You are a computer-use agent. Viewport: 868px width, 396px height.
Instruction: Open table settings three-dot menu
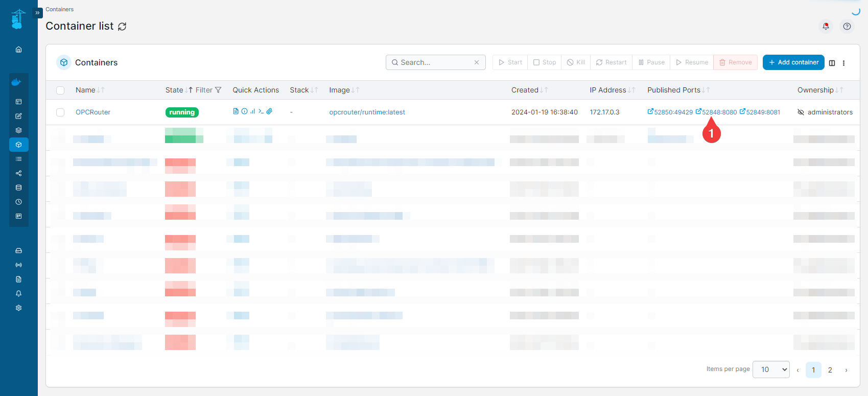coord(843,63)
